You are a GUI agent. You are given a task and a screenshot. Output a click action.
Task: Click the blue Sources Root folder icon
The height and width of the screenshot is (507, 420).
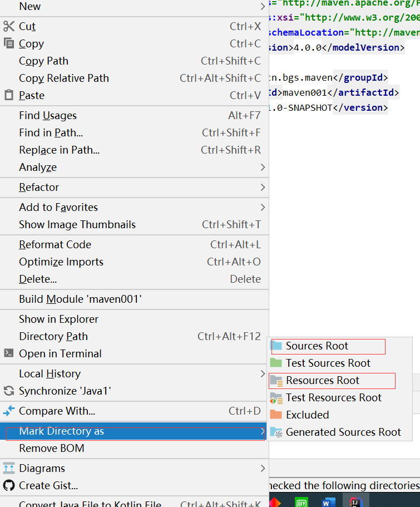(x=276, y=346)
